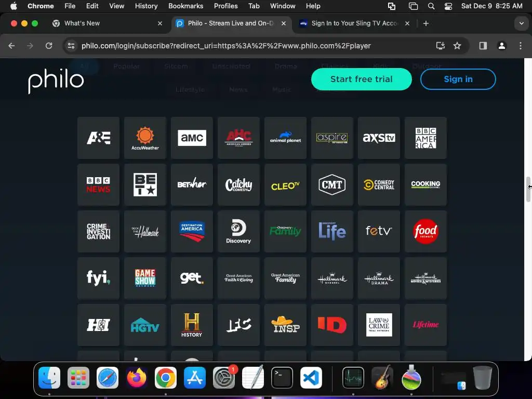
Task: Choose the Great American Family tile
Action: coord(285,278)
